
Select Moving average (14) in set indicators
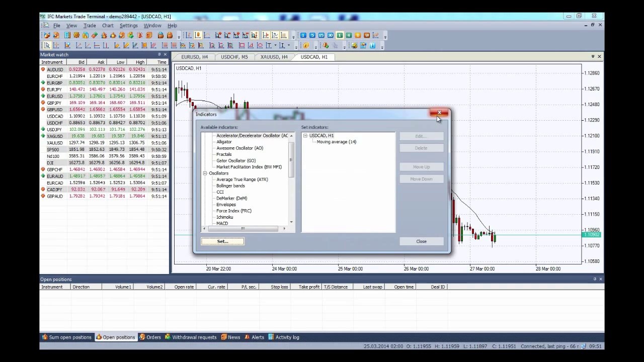[x=336, y=142]
